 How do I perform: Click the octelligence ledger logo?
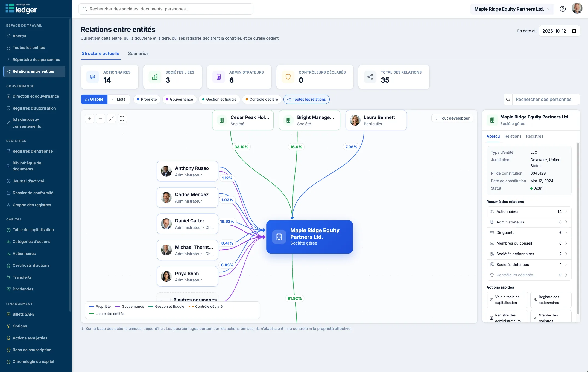21,8
